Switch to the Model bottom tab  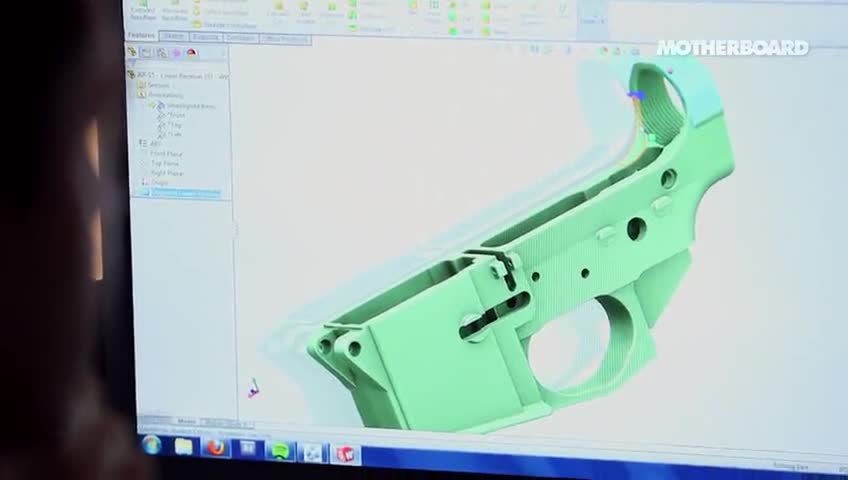point(187,421)
